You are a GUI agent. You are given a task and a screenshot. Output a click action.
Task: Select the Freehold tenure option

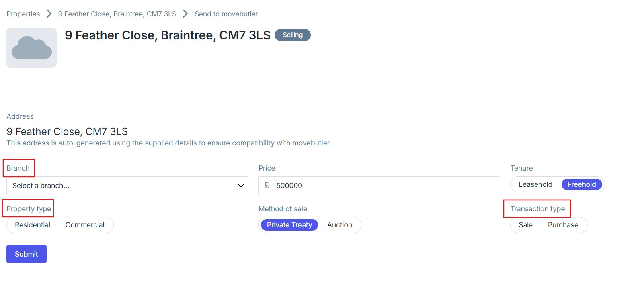pos(581,184)
